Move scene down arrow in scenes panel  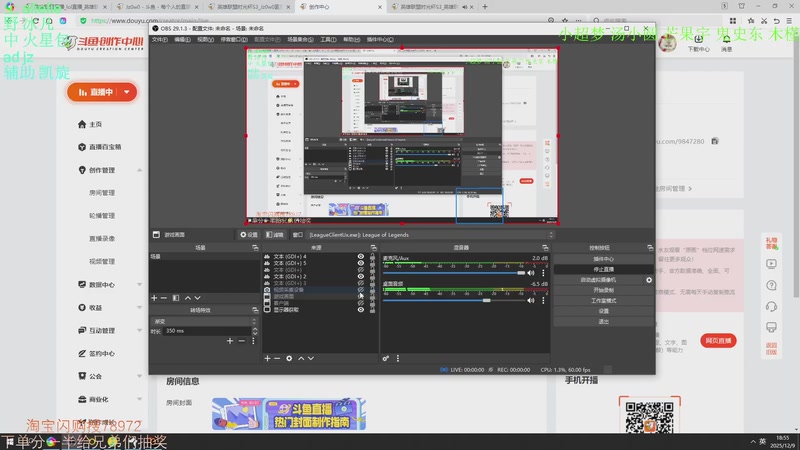pos(197,298)
